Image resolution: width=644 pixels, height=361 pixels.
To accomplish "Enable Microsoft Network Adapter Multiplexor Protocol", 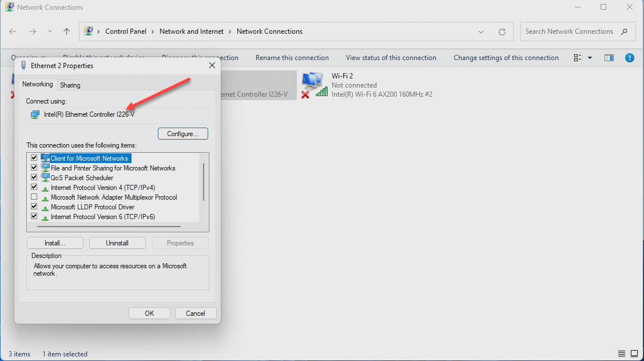I will click(x=34, y=197).
